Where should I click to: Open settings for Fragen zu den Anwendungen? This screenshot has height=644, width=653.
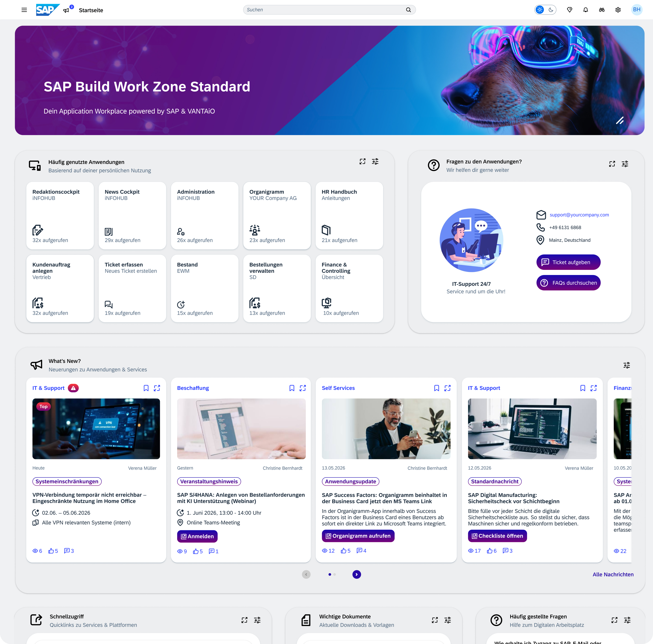tap(625, 164)
